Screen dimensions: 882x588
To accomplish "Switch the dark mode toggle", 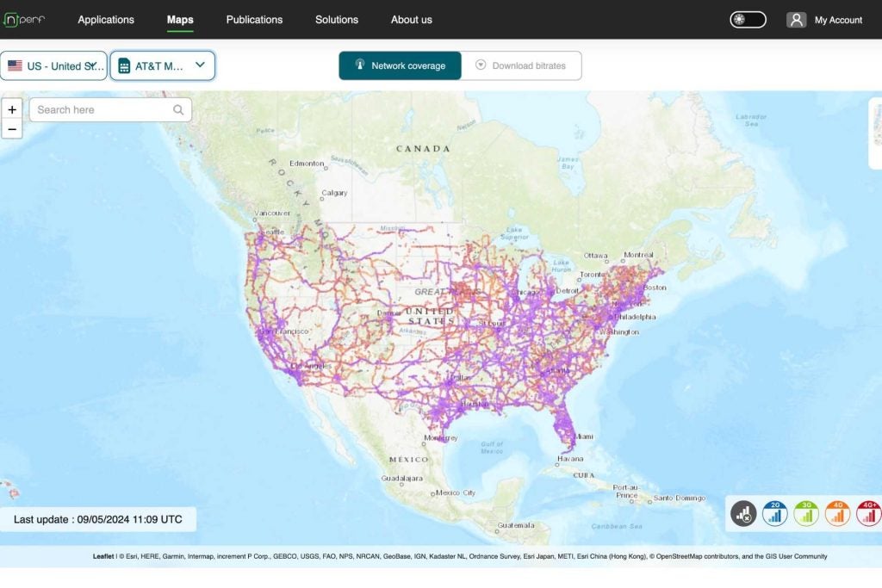I will (x=748, y=20).
